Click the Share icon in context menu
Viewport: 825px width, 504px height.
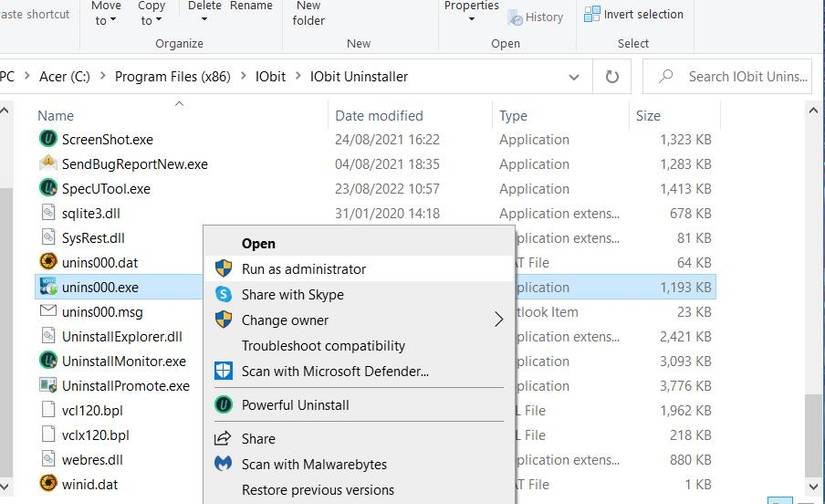[x=224, y=439]
